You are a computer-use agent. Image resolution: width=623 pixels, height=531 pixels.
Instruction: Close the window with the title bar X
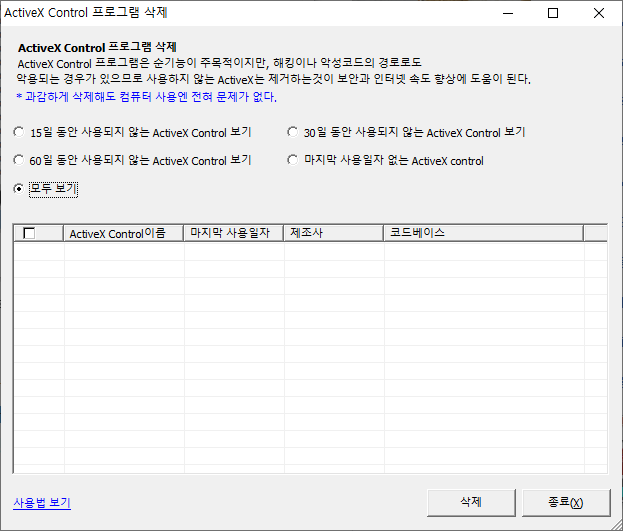click(599, 13)
